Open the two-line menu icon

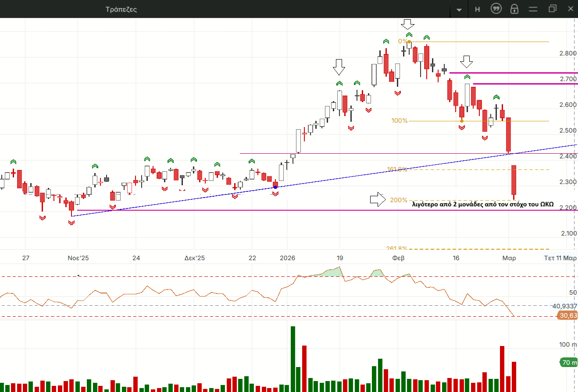[533, 9]
